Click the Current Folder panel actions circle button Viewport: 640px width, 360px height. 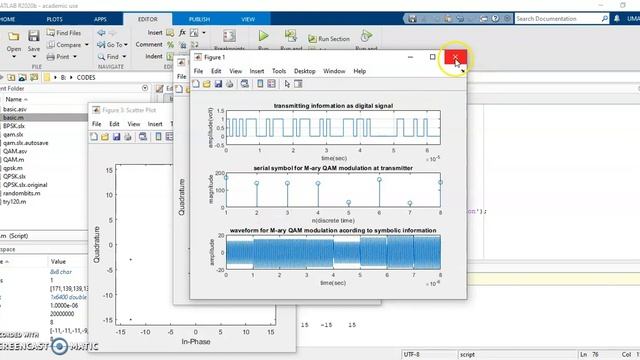click(x=145, y=88)
